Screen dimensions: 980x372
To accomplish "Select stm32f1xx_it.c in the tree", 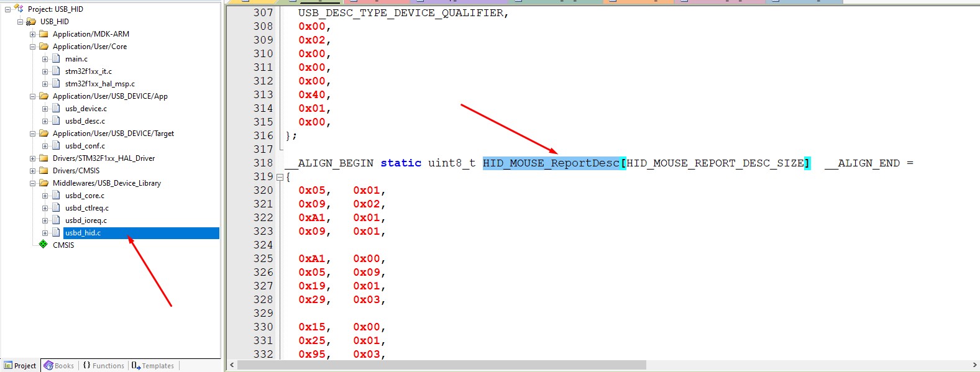I will (x=88, y=71).
